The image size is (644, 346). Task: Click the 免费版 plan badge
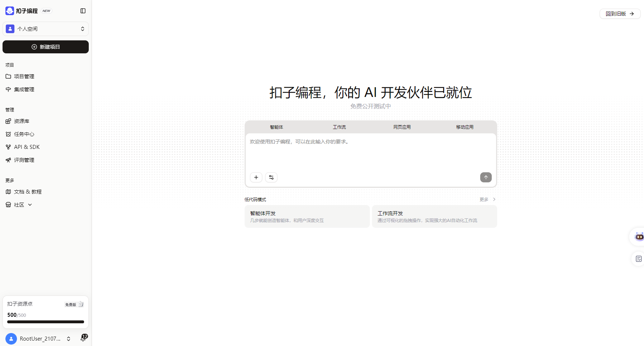point(74,305)
